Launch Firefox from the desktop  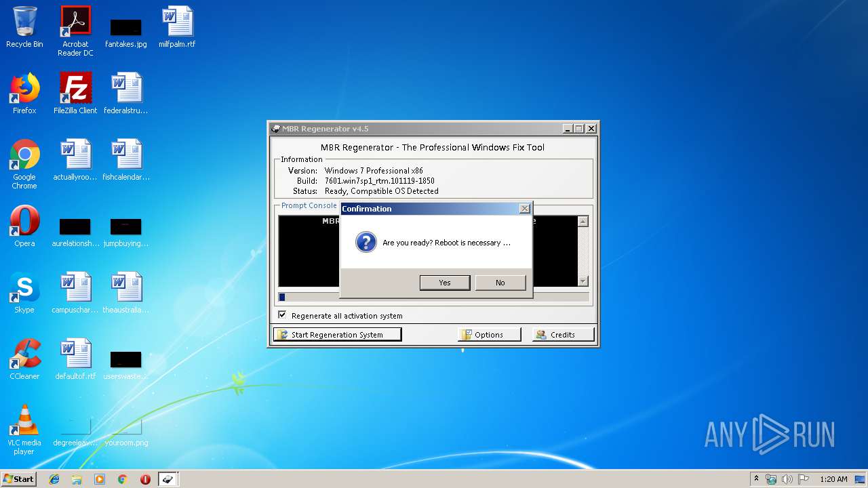click(x=24, y=94)
